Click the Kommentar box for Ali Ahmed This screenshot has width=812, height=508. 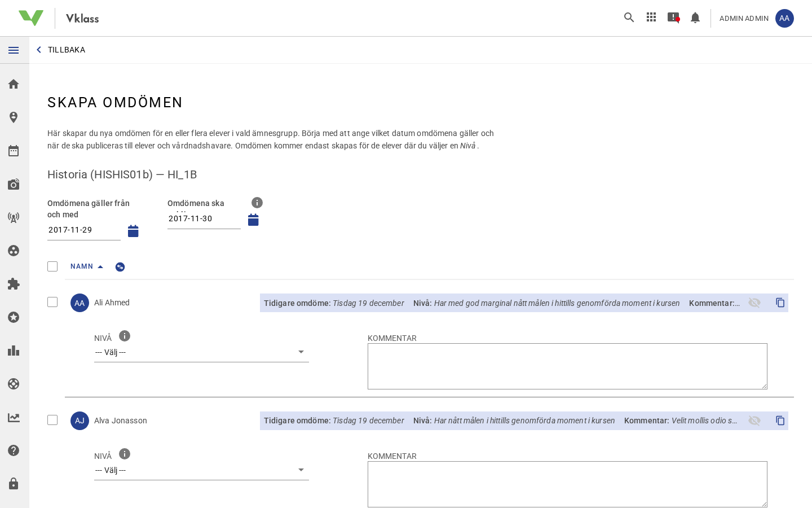coord(567,366)
